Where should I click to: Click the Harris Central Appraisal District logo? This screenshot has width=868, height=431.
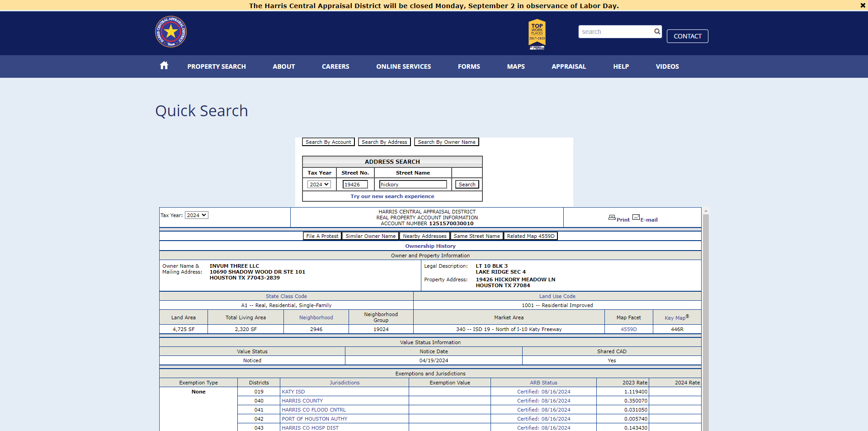point(171,32)
